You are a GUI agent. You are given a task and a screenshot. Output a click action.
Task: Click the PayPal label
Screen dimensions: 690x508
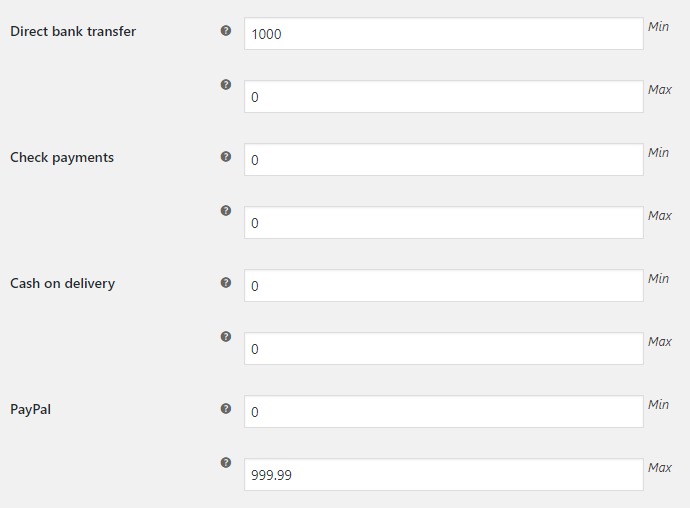click(x=30, y=409)
